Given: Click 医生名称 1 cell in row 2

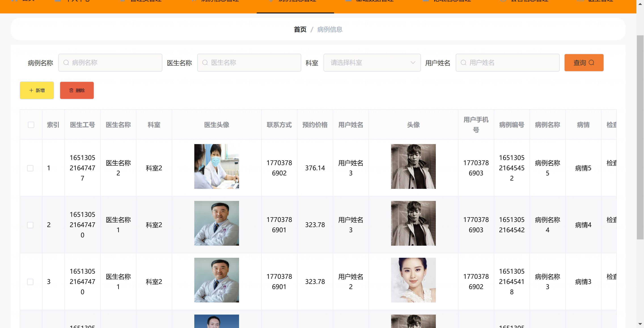Looking at the screenshot, I should coord(118,225).
